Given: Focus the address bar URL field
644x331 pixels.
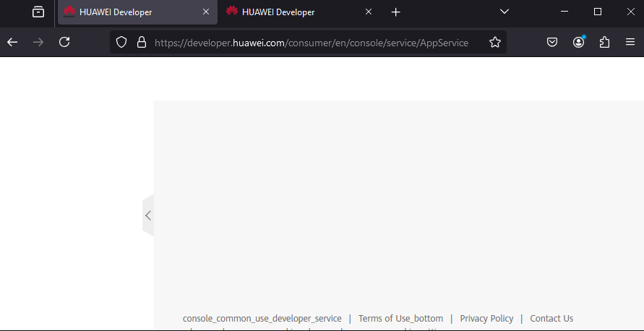Looking at the screenshot, I should coord(311,43).
